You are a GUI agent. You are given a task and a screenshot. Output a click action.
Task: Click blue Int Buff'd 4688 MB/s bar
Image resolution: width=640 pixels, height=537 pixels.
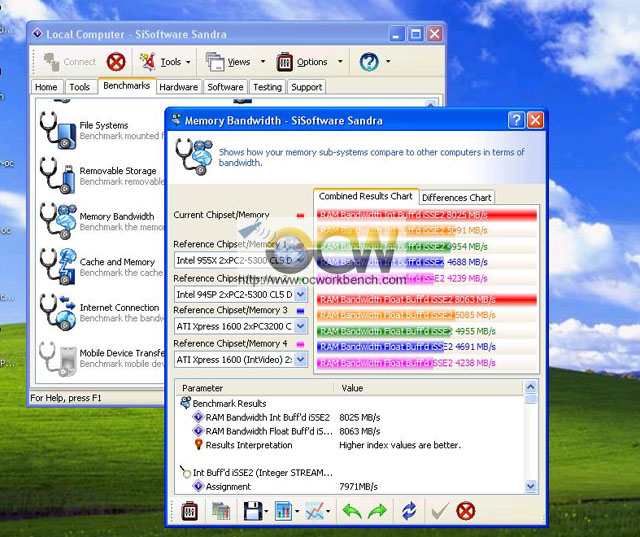coord(380,262)
